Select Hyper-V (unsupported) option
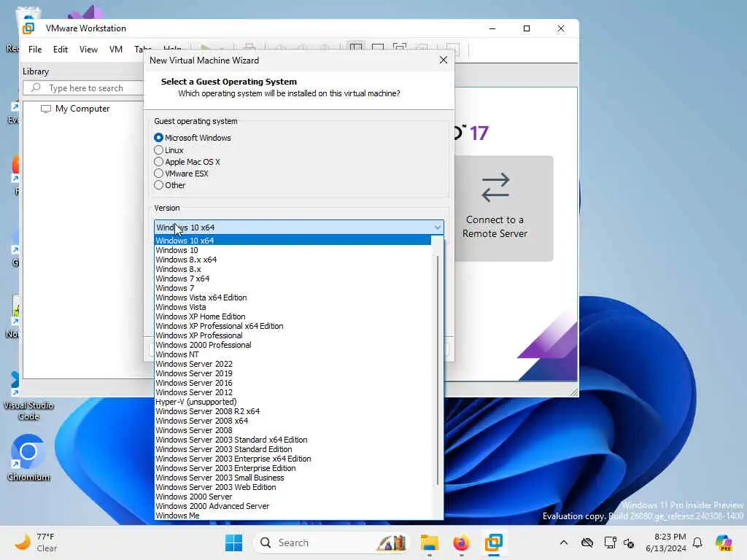 293,402
